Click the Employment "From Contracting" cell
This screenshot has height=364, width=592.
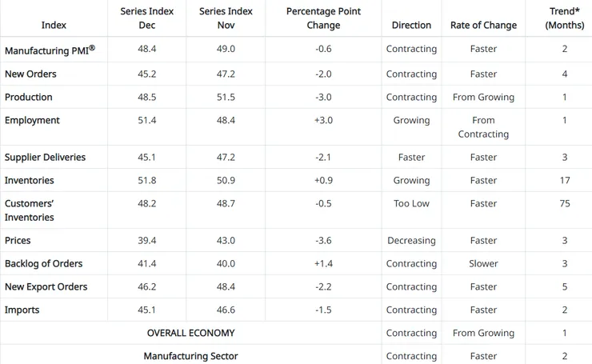pyautogui.click(x=483, y=127)
